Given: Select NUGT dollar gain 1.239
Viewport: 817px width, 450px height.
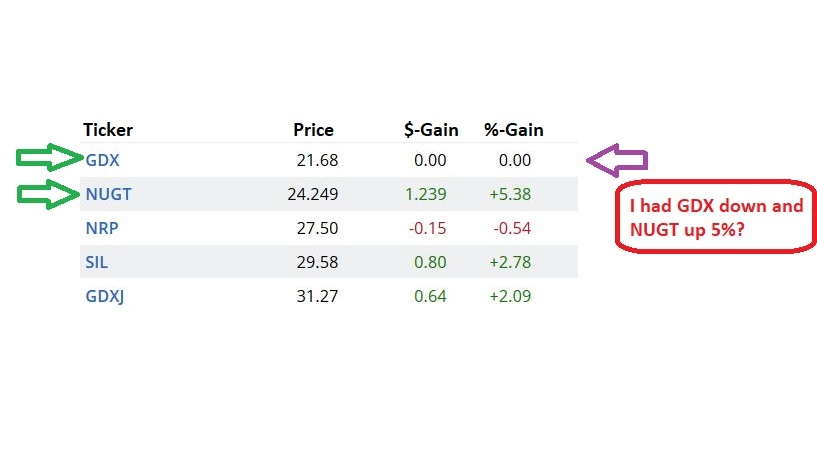Looking at the screenshot, I should pyautogui.click(x=426, y=194).
